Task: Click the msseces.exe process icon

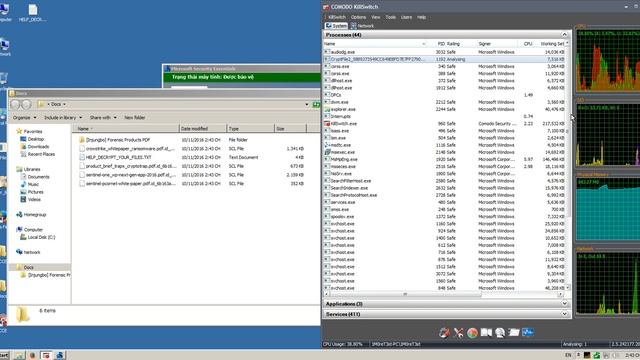Action: (x=327, y=167)
